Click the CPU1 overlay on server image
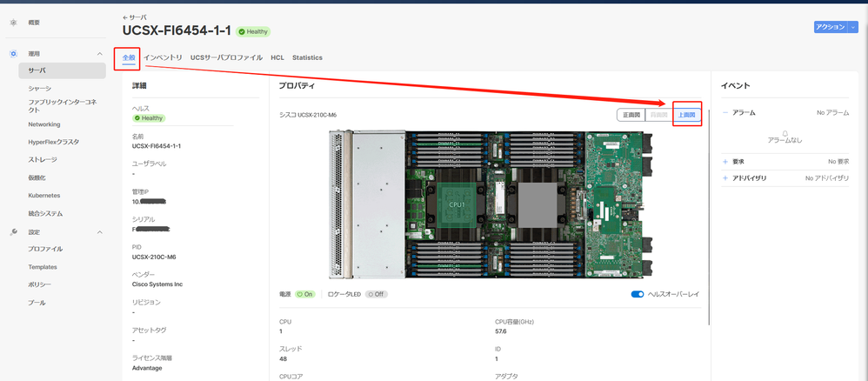This screenshot has height=381, width=868. (x=457, y=205)
